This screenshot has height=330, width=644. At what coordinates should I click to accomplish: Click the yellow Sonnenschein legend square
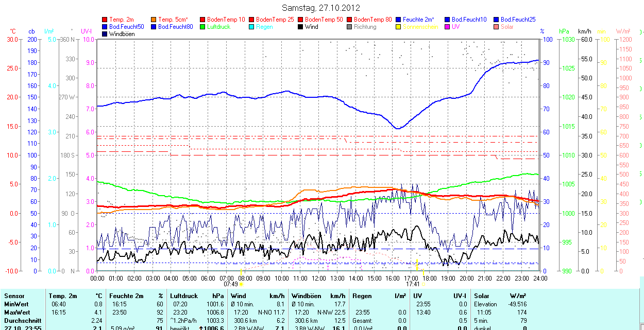399,27
